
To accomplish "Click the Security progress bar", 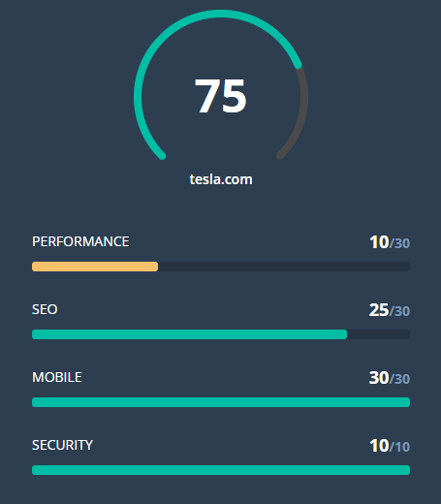I will pos(221,470).
